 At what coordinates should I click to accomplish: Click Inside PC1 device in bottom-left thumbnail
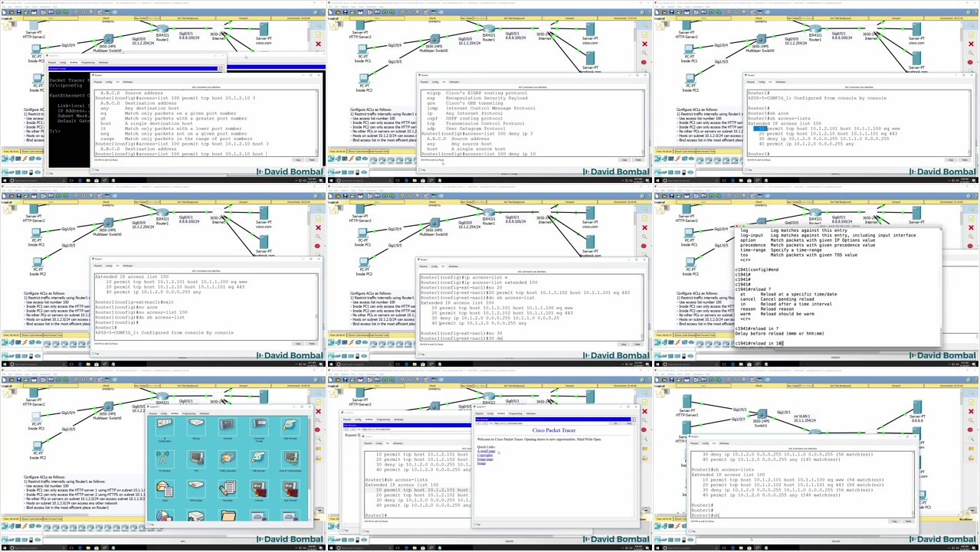tap(36, 416)
